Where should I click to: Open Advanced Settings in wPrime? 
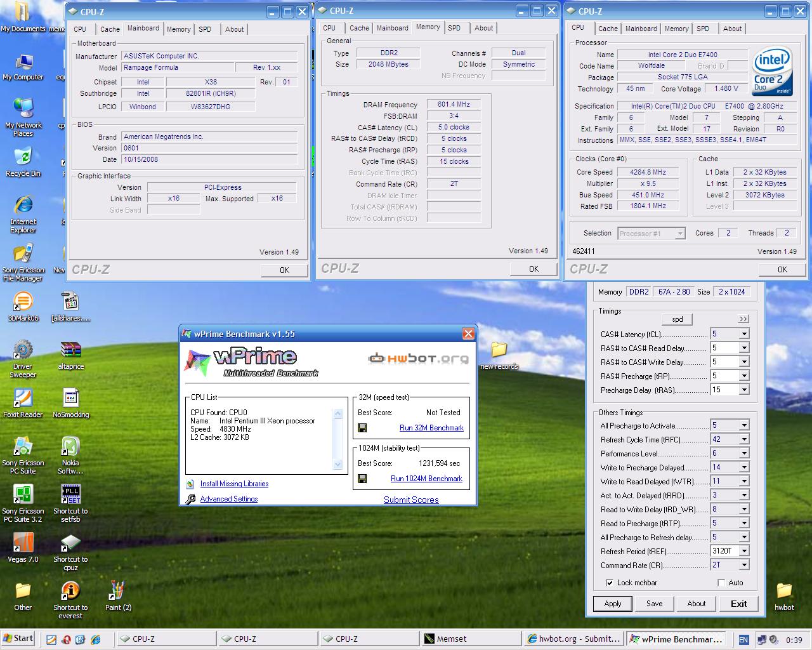[x=229, y=499]
